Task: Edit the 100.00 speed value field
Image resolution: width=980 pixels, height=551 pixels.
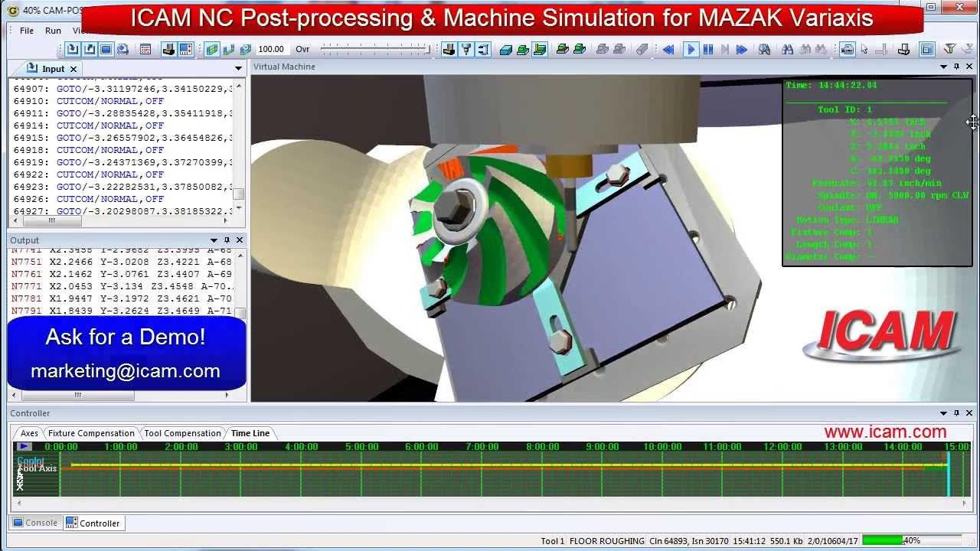Action: 271,49
